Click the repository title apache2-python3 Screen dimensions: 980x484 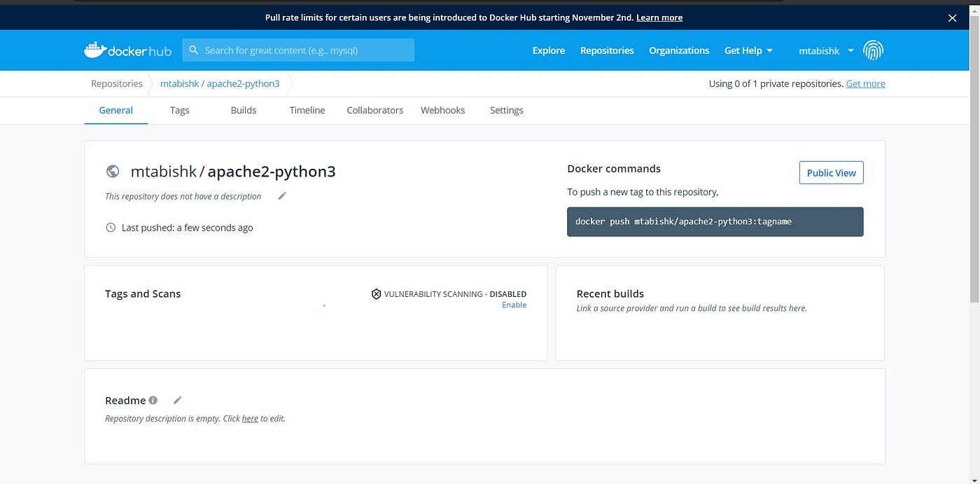tap(272, 172)
